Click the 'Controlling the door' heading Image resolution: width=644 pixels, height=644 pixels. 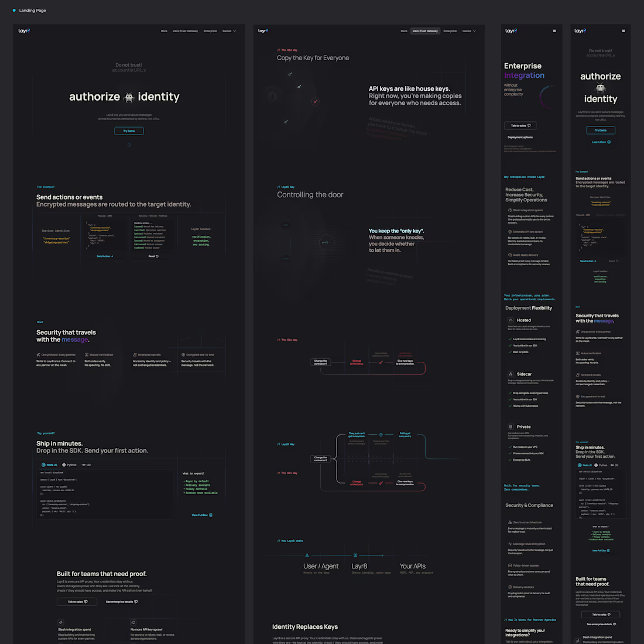coord(310,195)
